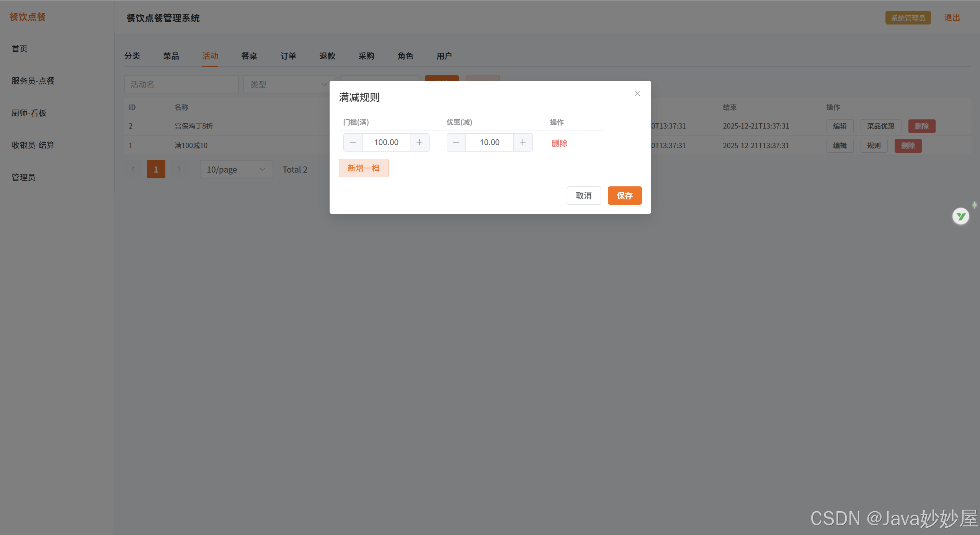The width and height of the screenshot is (980, 535).
Task: Decrease the 优惠(减) value with the minus button
Action: [x=456, y=142]
